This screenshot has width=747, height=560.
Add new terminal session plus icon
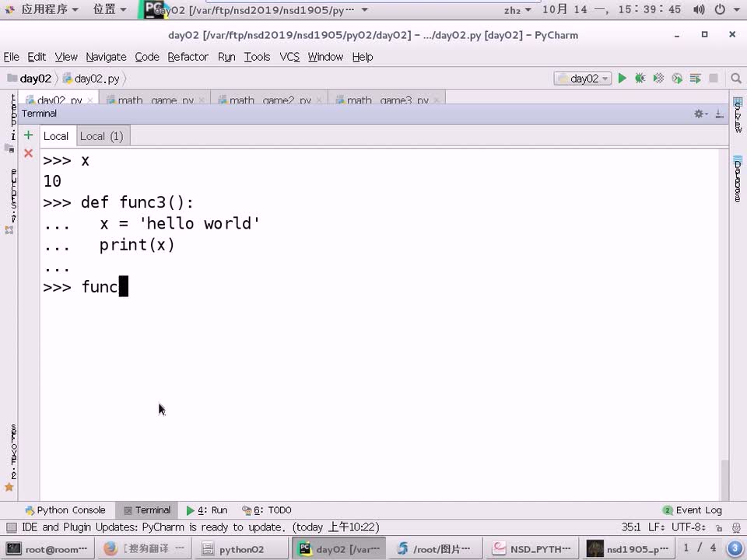tap(29, 135)
